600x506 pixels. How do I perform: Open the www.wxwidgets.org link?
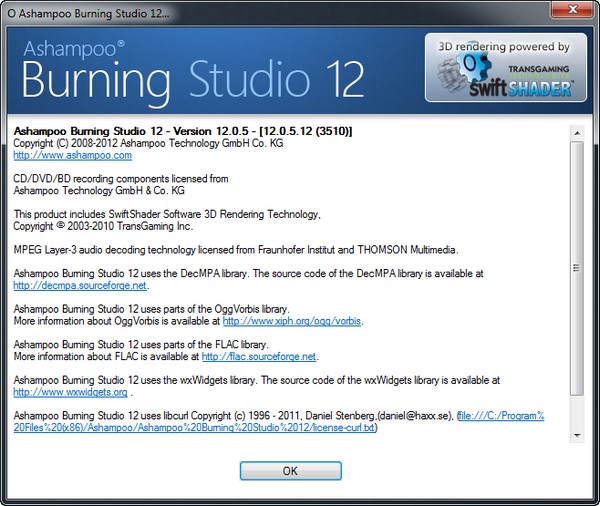[70, 392]
